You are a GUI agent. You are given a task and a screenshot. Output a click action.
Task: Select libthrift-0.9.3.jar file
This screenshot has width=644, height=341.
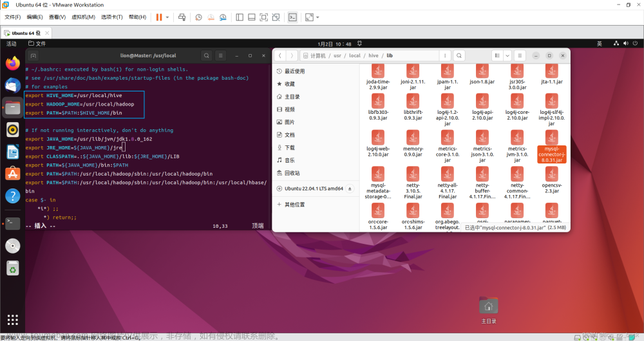(413, 107)
